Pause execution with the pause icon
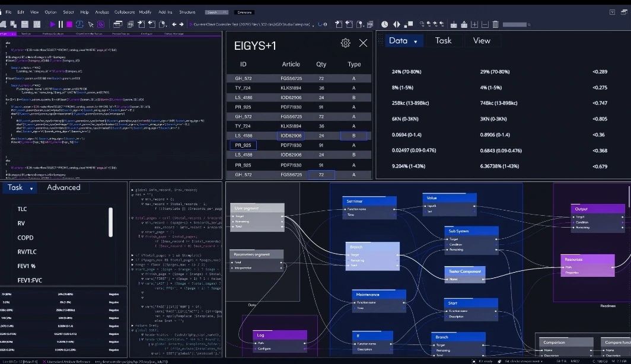The image size is (631, 364). pyautogui.click(x=60, y=24)
